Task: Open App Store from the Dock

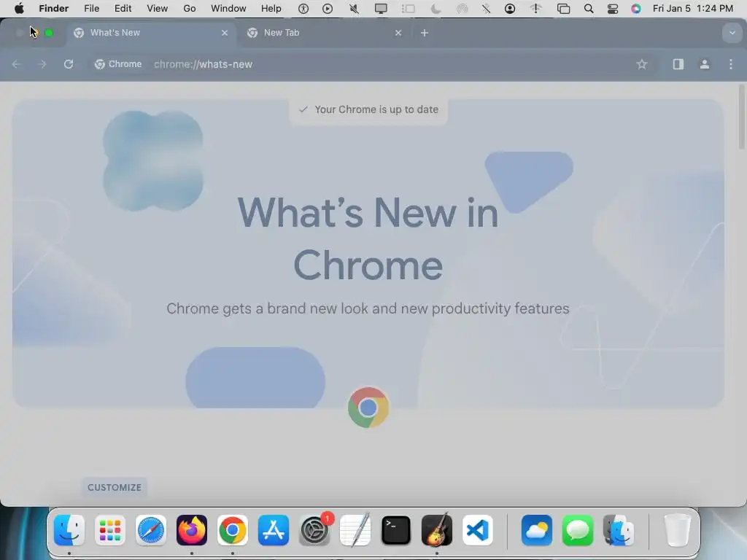Action: [274, 530]
